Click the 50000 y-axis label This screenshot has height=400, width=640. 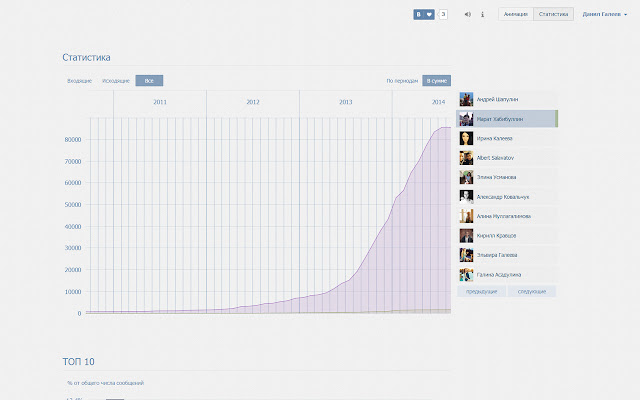click(x=73, y=204)
